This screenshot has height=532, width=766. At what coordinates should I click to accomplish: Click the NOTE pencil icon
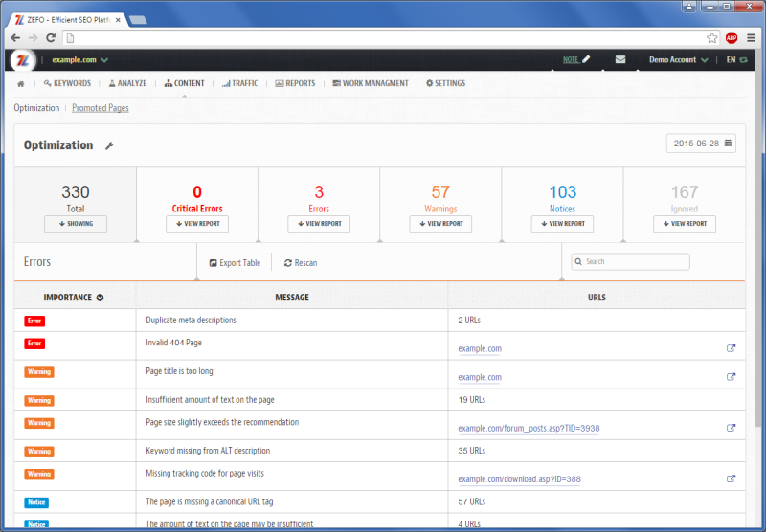pos(586,59)
